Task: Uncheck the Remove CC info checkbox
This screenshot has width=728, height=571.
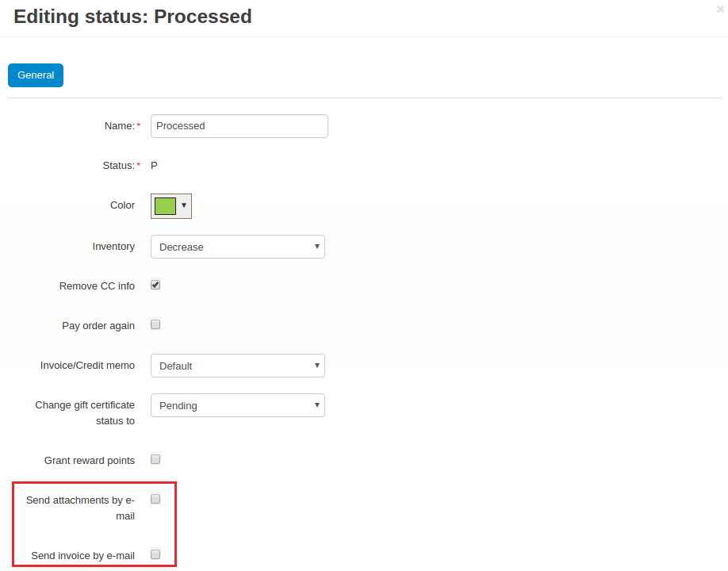Action: click(155, 285)
